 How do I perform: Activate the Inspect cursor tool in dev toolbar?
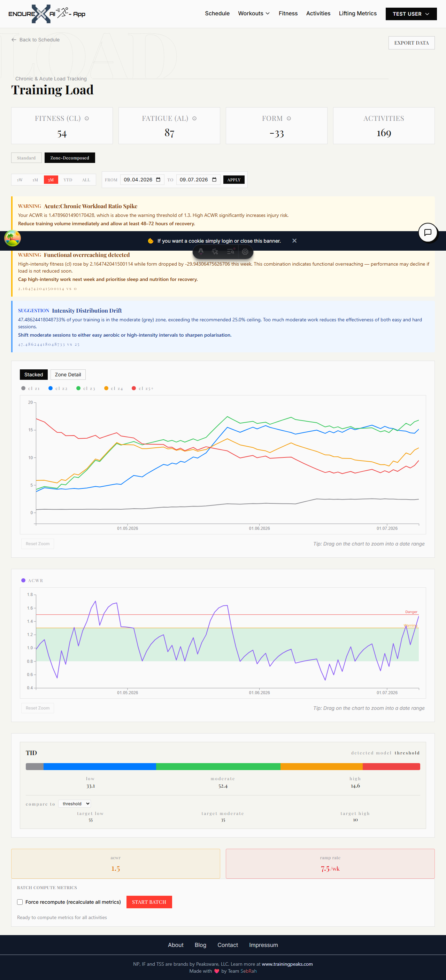[x=215, y=251]
